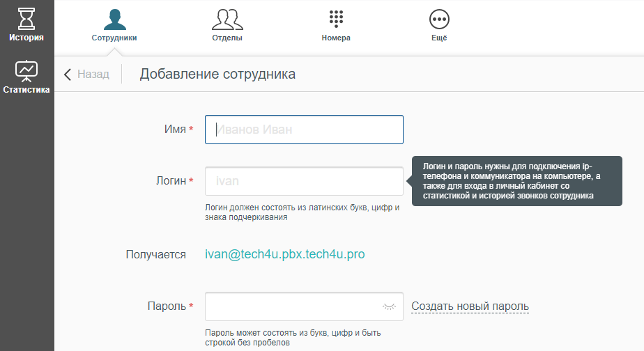Screen dimensions: 644x351
Task: Go to the Статистика text label in the sidebar
Action: pyautogui.click(x=26, y=89)
